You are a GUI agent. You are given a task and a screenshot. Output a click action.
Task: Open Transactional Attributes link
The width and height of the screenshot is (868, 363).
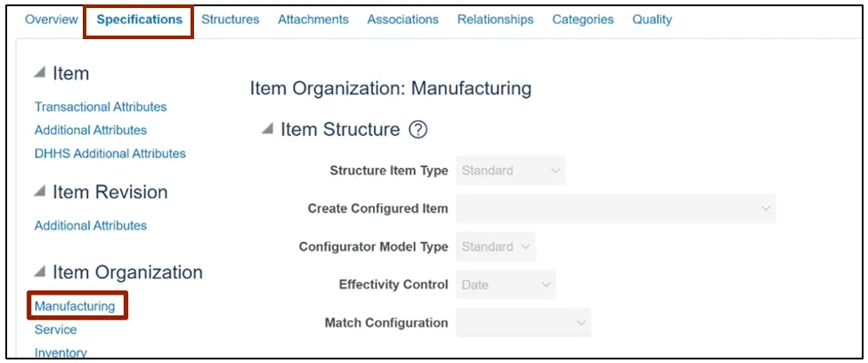click(x=101, y=107)
